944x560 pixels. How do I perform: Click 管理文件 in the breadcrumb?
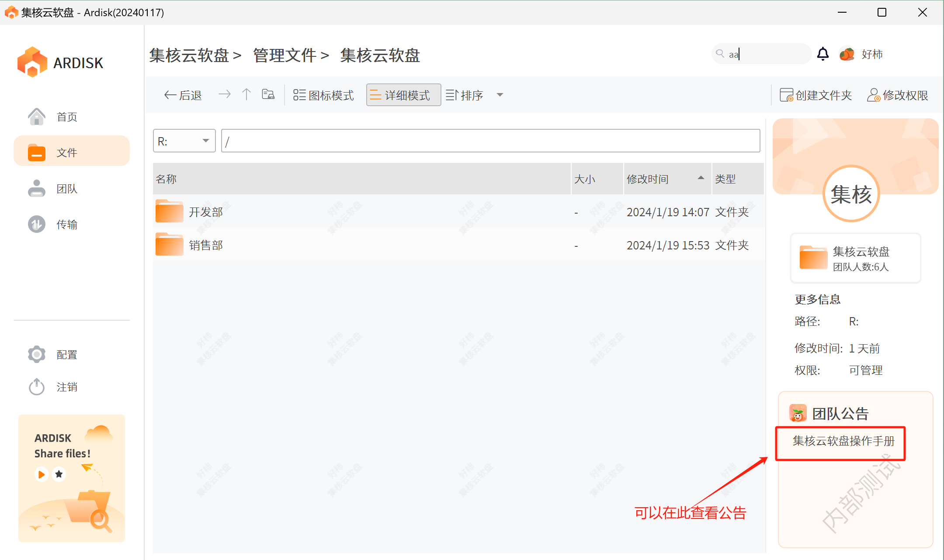point(285,55)
